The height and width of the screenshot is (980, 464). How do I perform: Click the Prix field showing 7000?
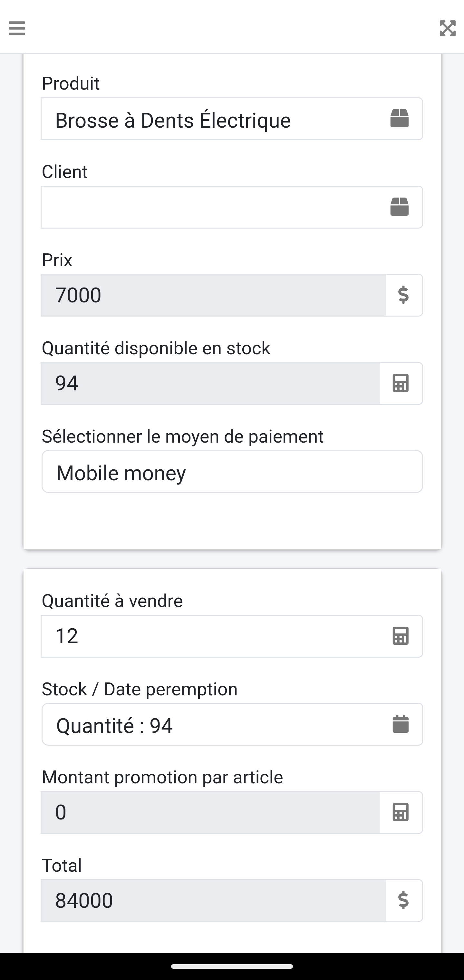click(x=213, y=295)
